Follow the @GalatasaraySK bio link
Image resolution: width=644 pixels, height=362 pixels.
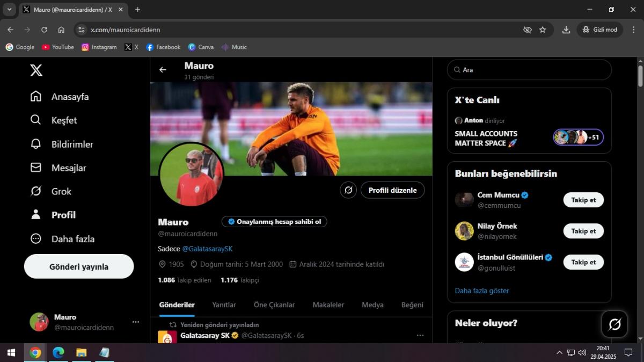(207, 249)
